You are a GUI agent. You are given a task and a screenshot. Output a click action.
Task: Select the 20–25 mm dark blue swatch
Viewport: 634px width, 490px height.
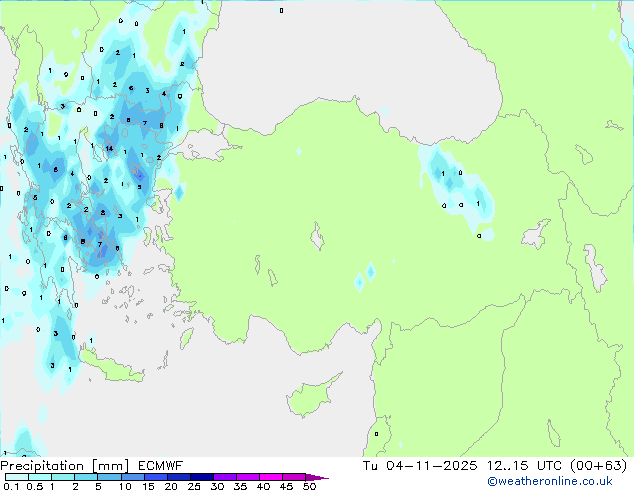[x=178, y=477]
